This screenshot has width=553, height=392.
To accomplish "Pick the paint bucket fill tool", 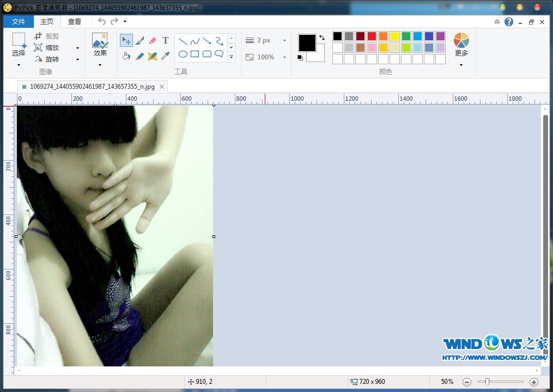I will click(x=126, y=56).
